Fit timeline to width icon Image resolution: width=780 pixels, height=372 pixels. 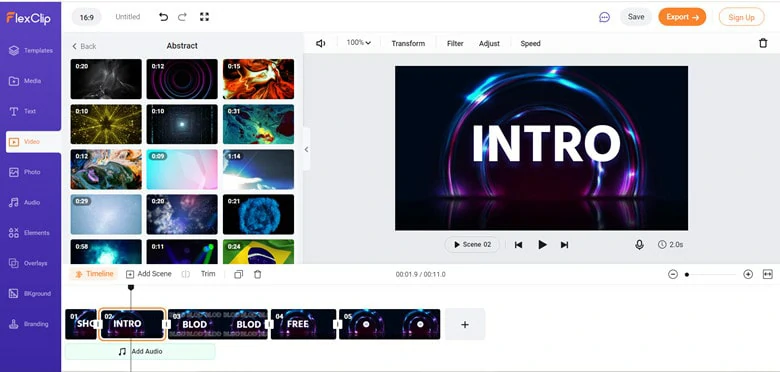(x=768, y=274)
